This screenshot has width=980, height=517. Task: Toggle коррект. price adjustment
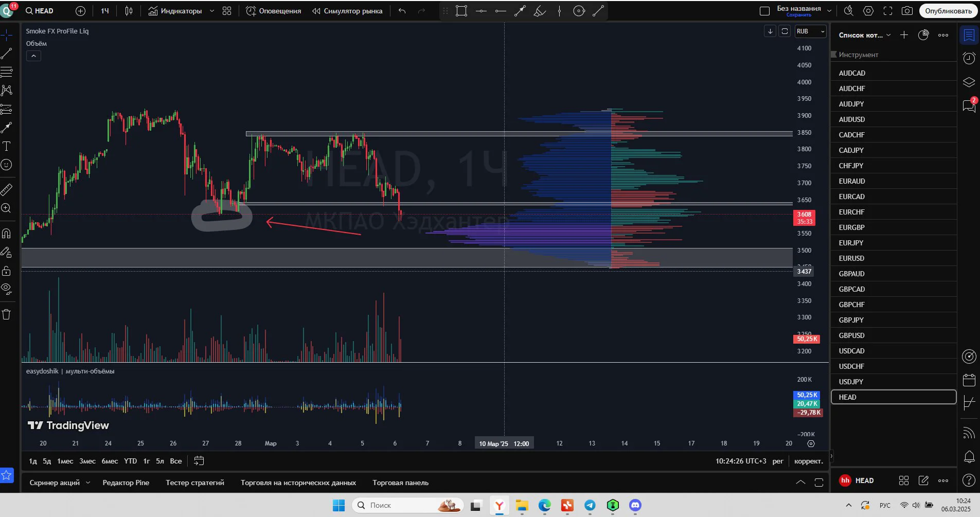pyautogui.click(x=808, y=461)
